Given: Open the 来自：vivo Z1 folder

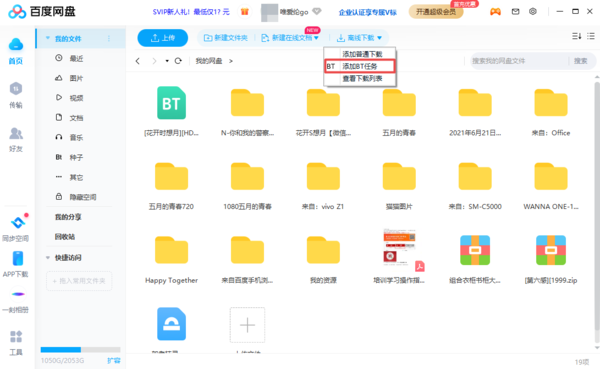Looking at the screenshot, I should pos(323,186).
